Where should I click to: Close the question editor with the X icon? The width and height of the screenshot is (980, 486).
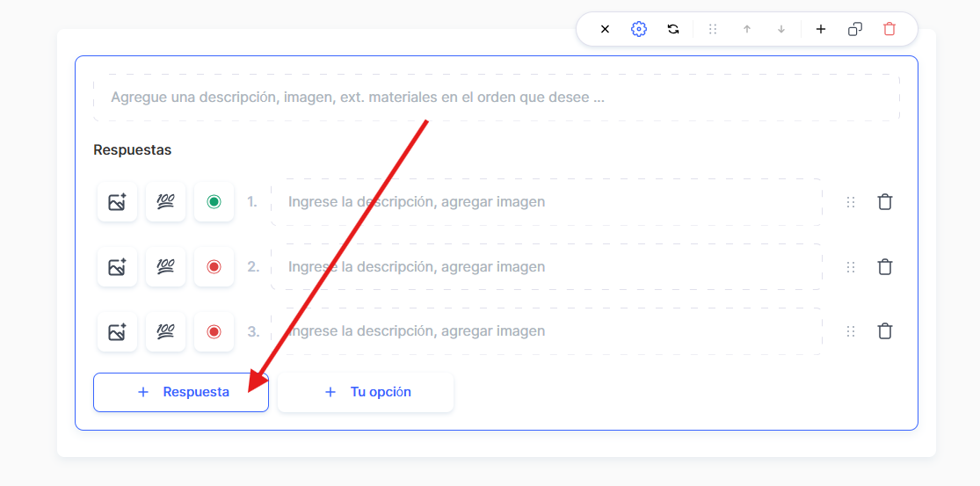605,29
